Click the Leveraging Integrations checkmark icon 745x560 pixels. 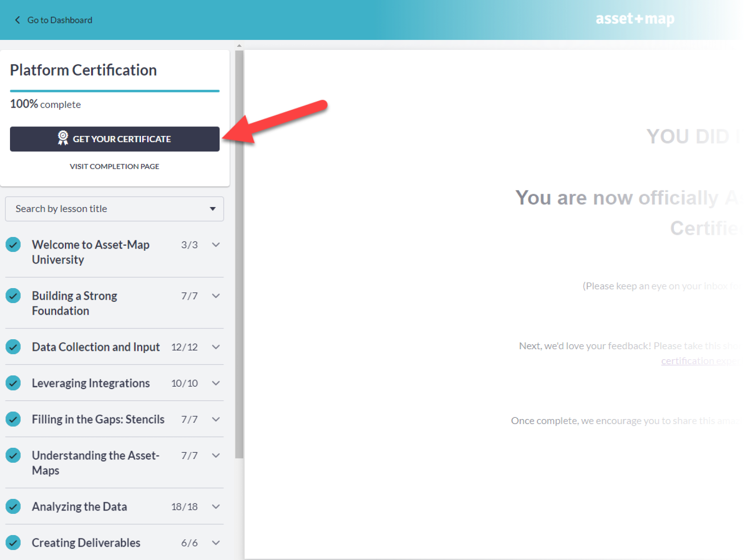(x=13, y=383)
